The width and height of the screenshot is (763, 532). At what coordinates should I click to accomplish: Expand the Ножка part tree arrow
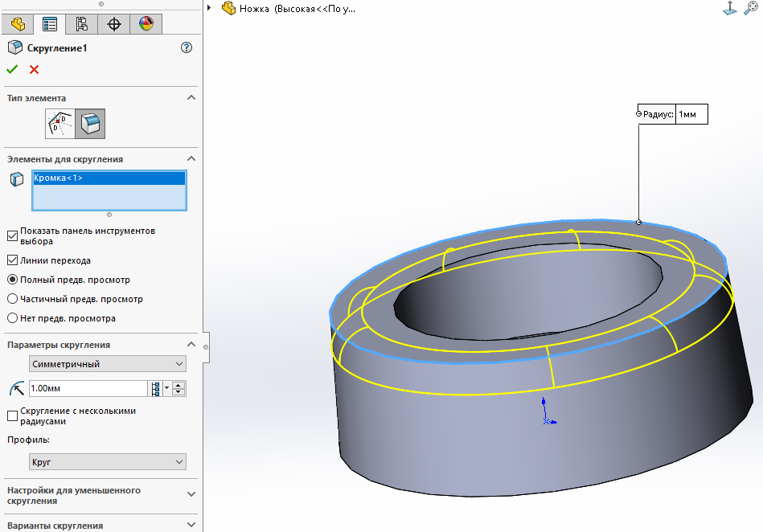pos(210,8)
